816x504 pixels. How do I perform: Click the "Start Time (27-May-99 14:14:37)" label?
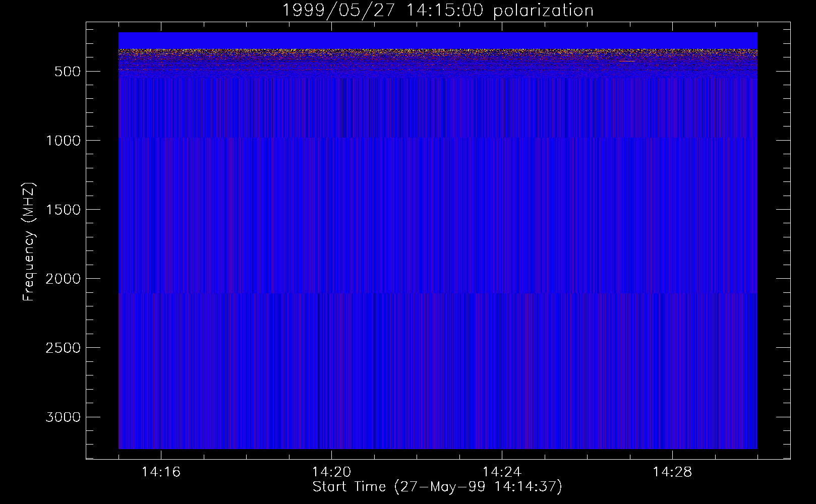[437, 486]
